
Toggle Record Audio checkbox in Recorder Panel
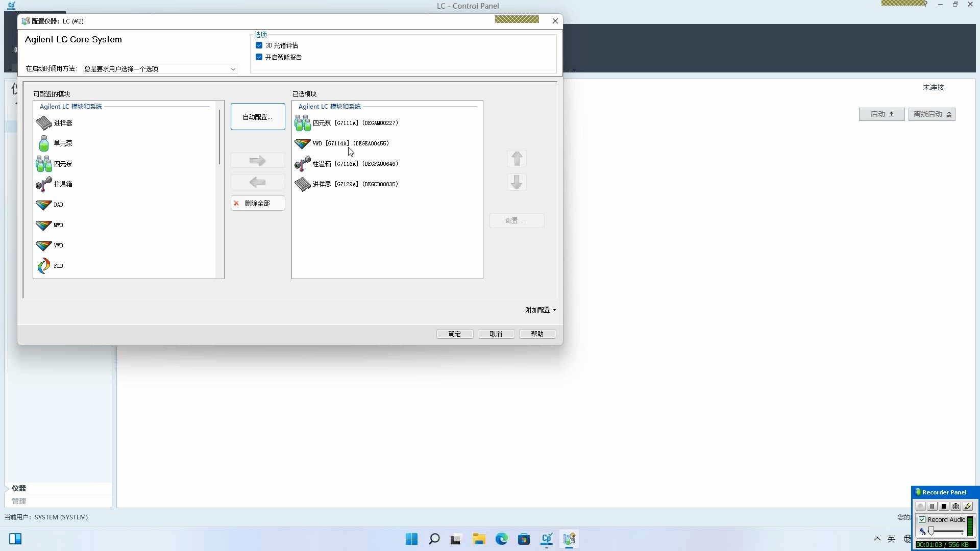(x=922, y=519)
